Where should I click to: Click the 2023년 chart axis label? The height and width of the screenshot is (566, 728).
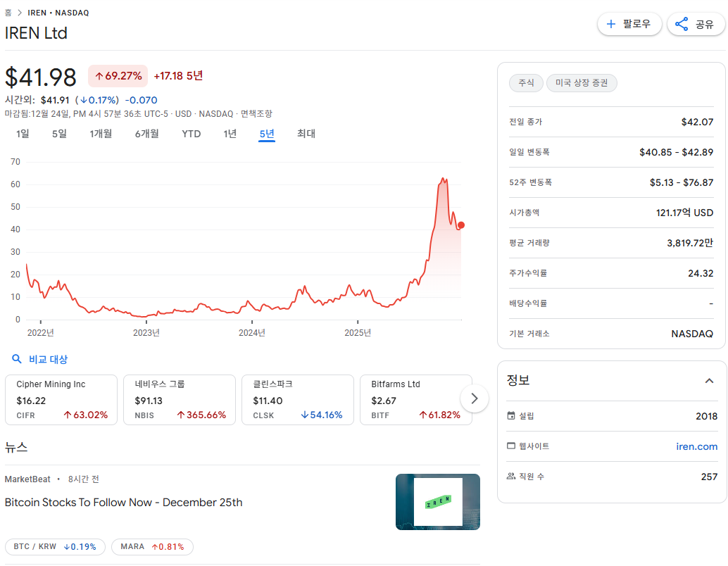[x=146, y=332]
